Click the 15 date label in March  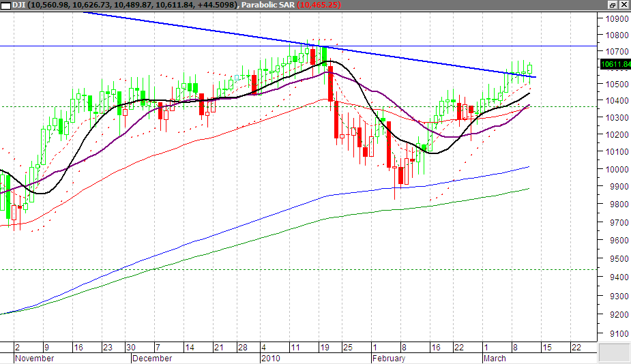[546, 348]
